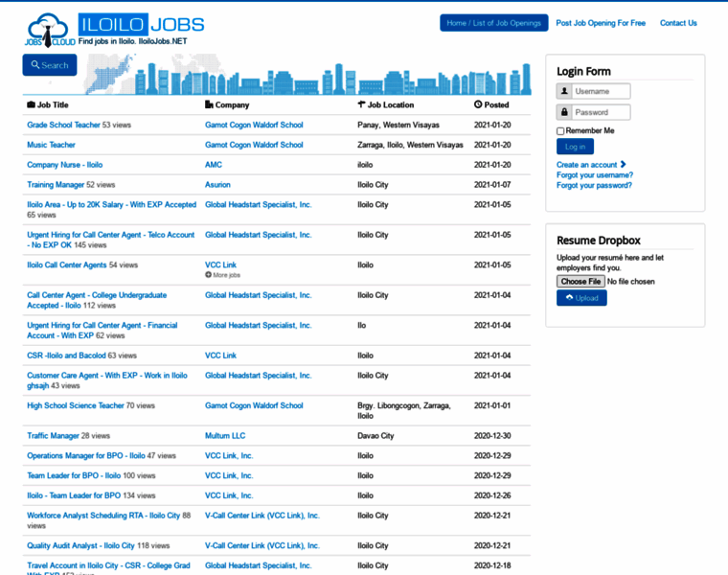Click the user icon beside Username field
Image resolution: width=728 pixels, height=575 pixels.
(564, 91)
